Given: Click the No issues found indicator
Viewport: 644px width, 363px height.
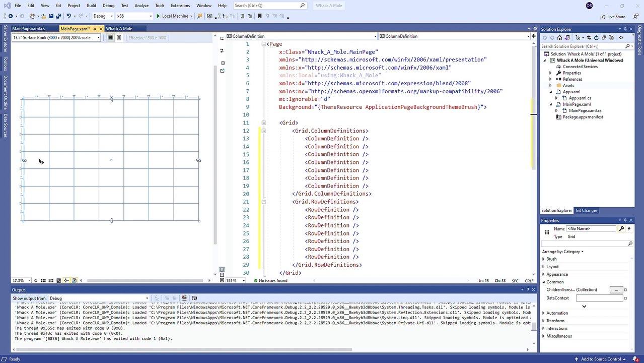Looking at the screenshot, I should pos(271,280).
